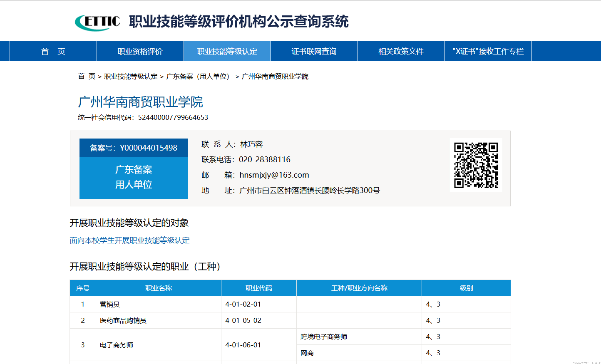
Task: Go to 证书联网查询 in the navbar
Action: pos(314,52)
